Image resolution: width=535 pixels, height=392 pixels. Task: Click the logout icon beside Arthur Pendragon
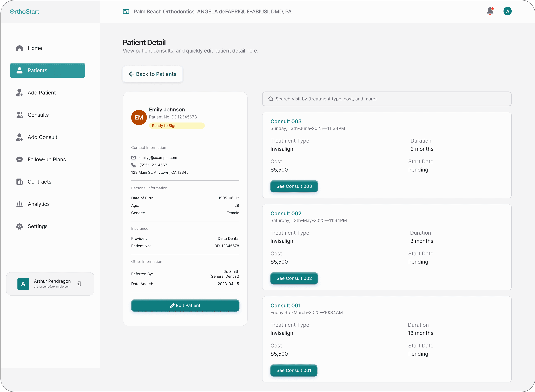(79, 284)
